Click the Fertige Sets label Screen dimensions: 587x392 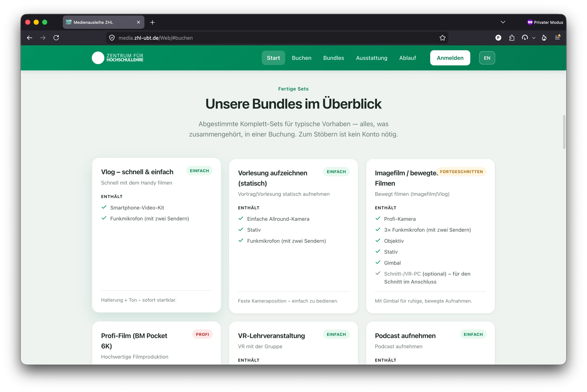[293, 89]
